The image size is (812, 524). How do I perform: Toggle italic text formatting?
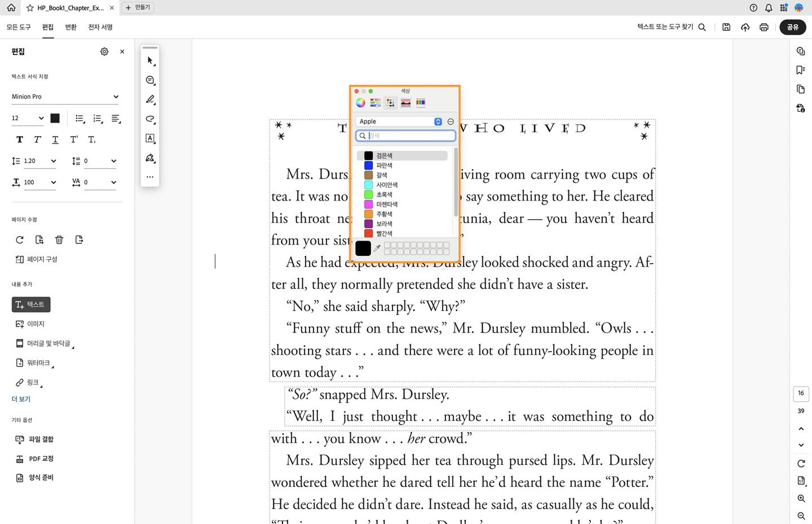[37, 140]
